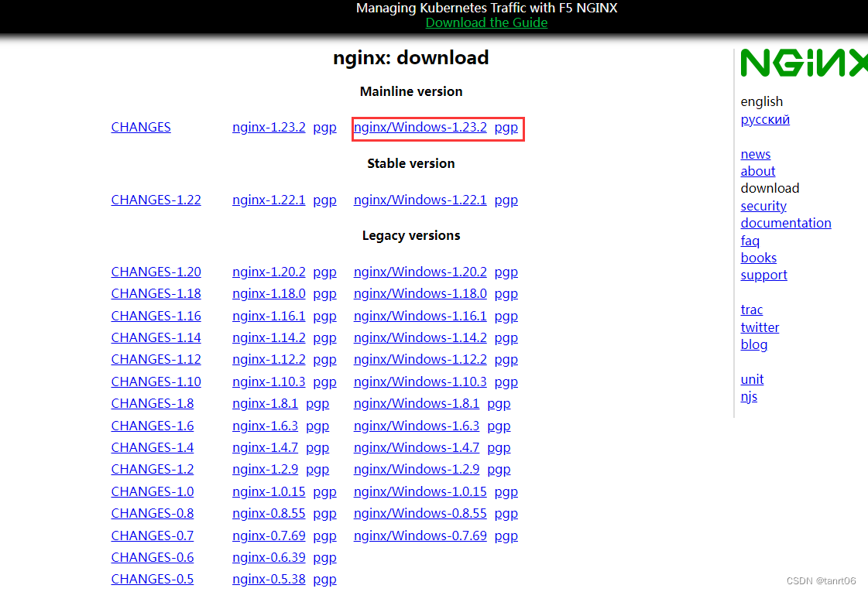Open the about page
Viewport: 868px width, 592px height.
(x=758, y=172)
